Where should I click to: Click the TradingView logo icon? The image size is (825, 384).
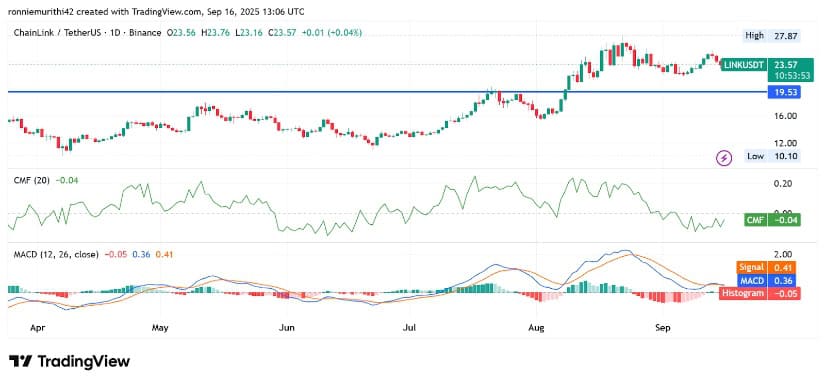(x=20, y=361)
